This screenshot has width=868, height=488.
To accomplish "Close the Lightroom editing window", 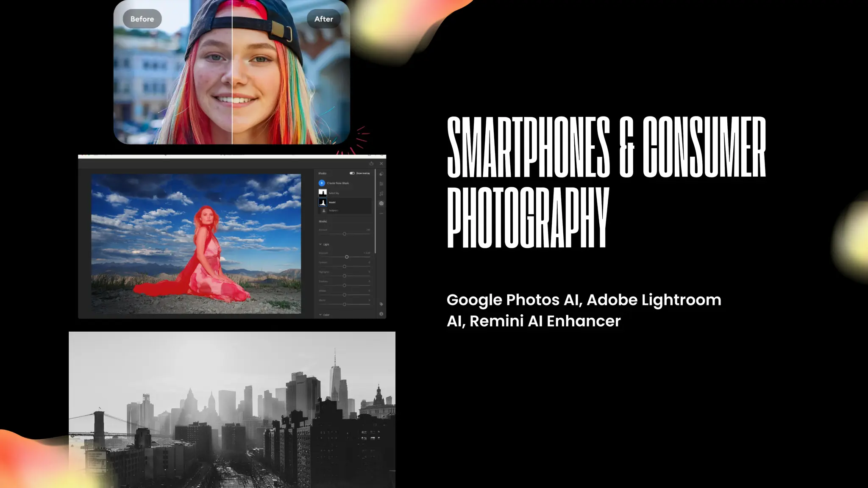I will [381, 164].
